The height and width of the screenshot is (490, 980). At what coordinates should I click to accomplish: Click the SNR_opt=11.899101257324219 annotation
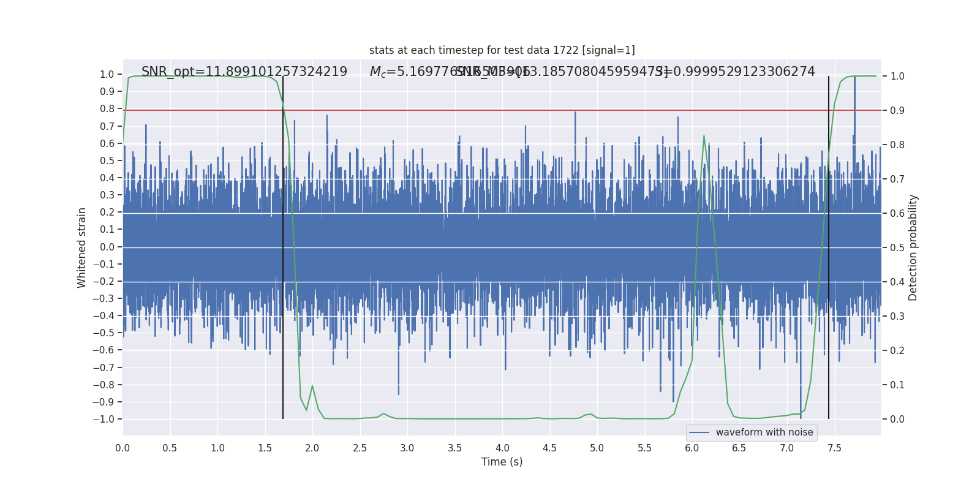tap(244, 72)
